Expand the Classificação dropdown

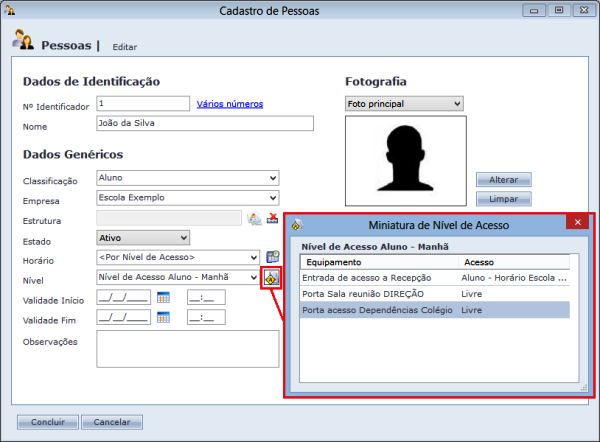pos(187,178)
